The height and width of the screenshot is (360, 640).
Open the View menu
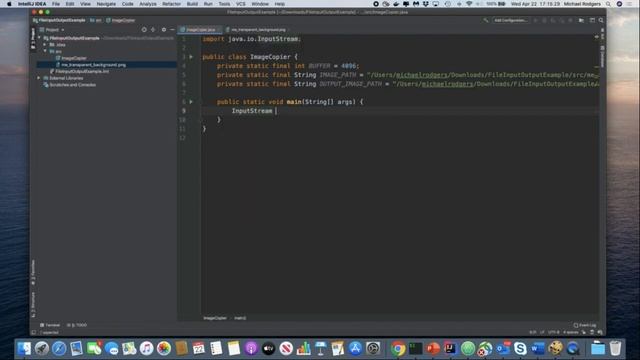85,4
